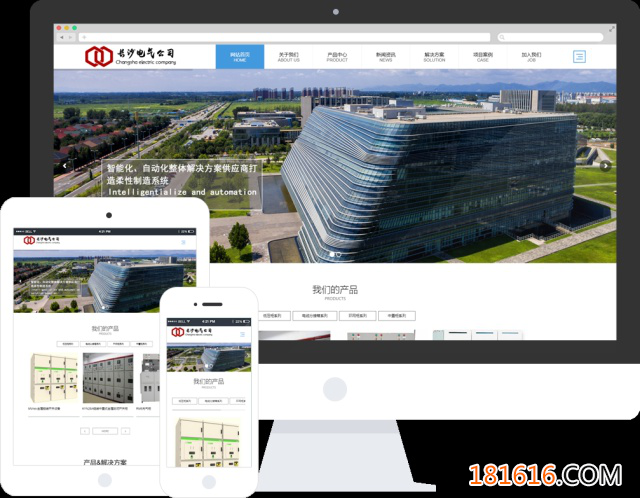The image size is (640, 498).
Task: Open the hamburger menu on desktop site
Action: [x=579, y=57]
